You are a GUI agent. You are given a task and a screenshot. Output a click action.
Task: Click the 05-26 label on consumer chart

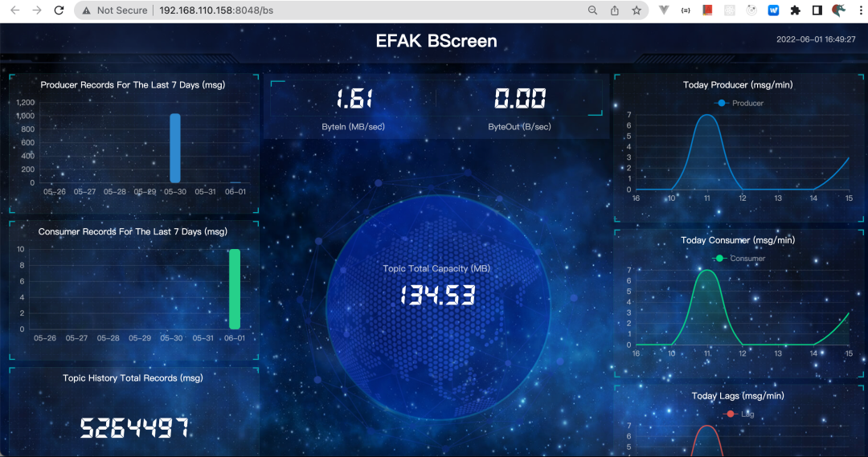click(x=45, y=338)
